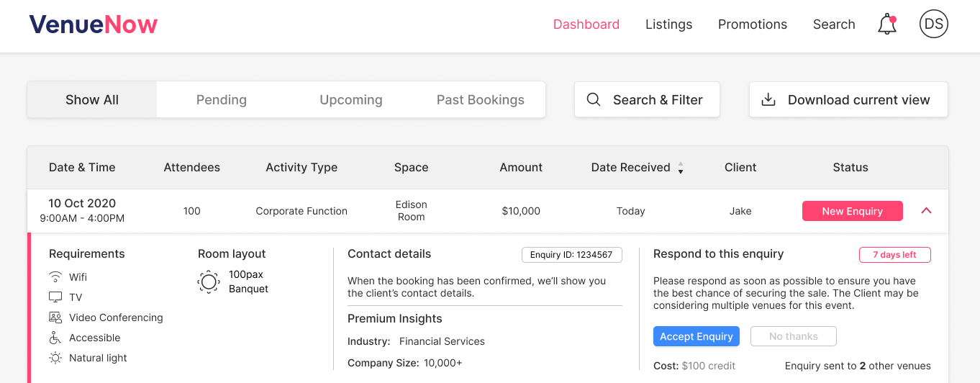This screenshot has width=980, height=383.
Task: Click the Video Conferencing icon
Action: tap(55, 317)
